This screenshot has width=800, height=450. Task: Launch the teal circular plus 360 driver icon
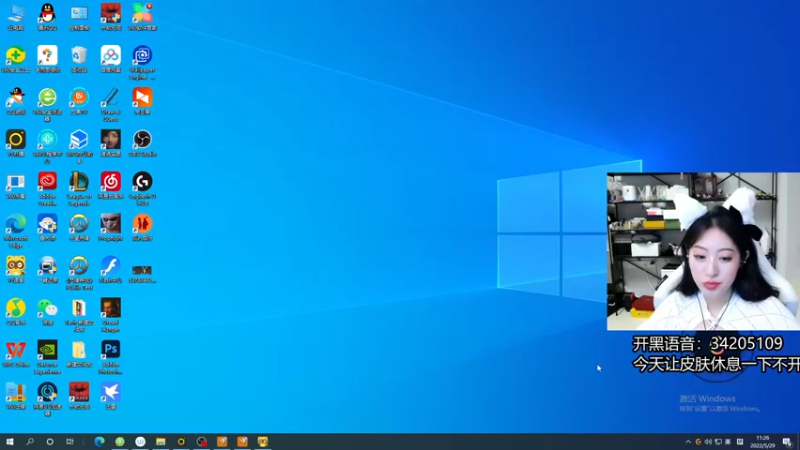(47, 146)
